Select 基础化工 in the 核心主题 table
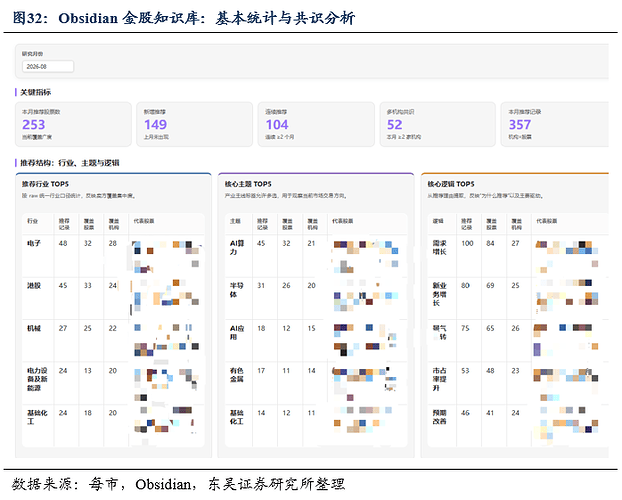Image resolution: width=622 pixels, height=500 pixels. (237, 417)
